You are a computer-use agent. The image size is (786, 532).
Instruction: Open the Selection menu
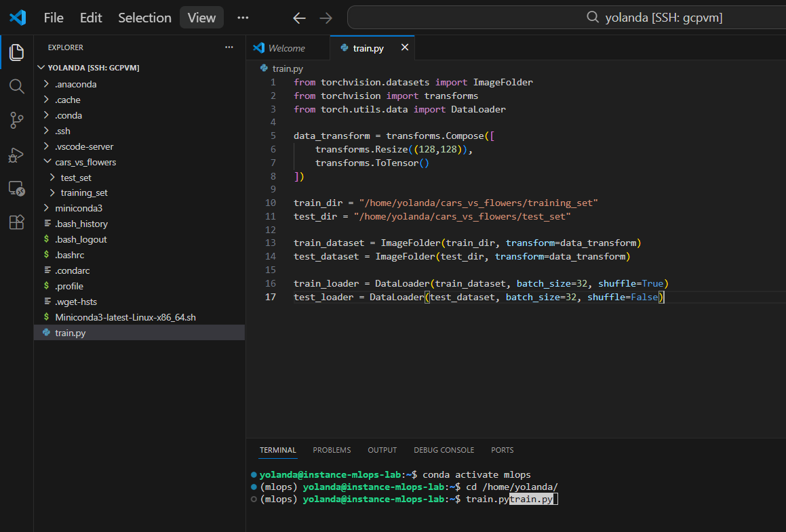coord(144,18)
